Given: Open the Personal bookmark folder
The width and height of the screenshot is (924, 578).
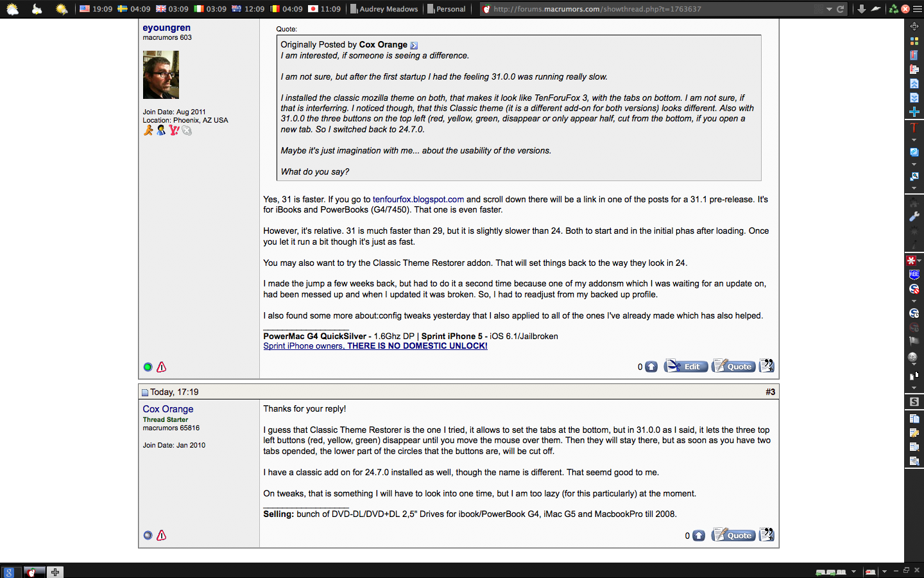Looking at the screenshot, I should pos(447,9).
